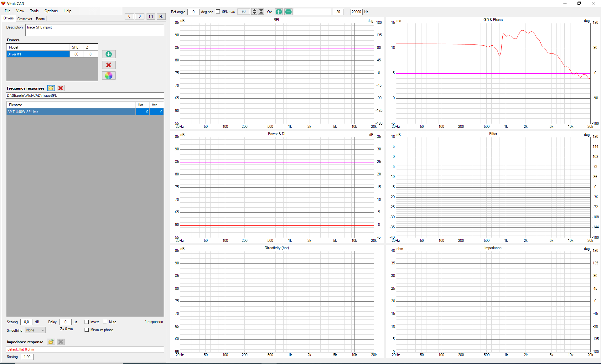Enable Minimum phase checkbox
Screen dimensions: 601x364
pos(87,330)
